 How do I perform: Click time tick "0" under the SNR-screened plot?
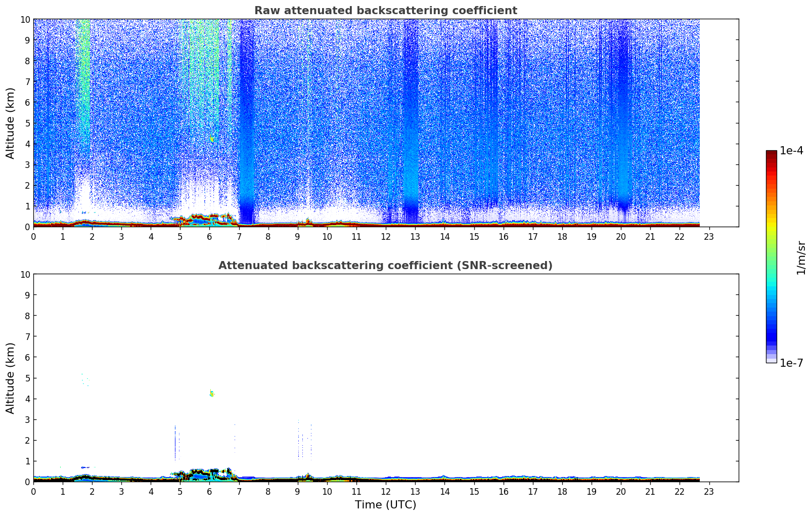(x=33, y=491)
